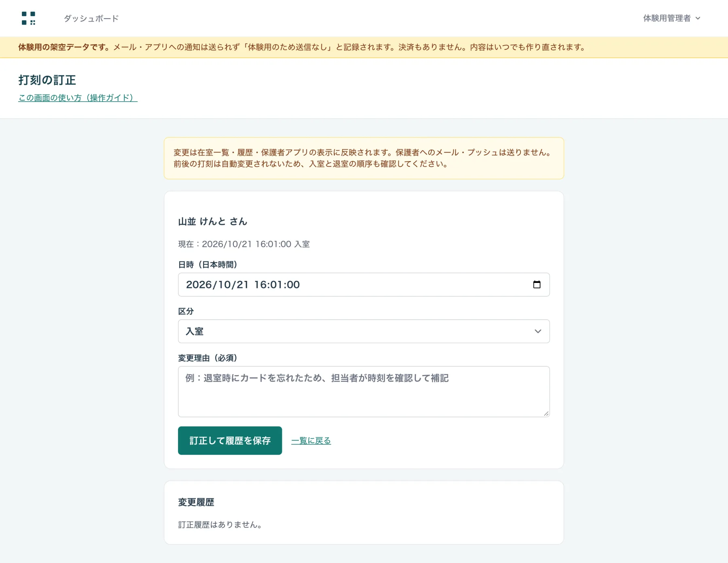This screenshot has height=563, width=728.
Task: Follow the 一覧に戻る link
Action: [311, 440]
